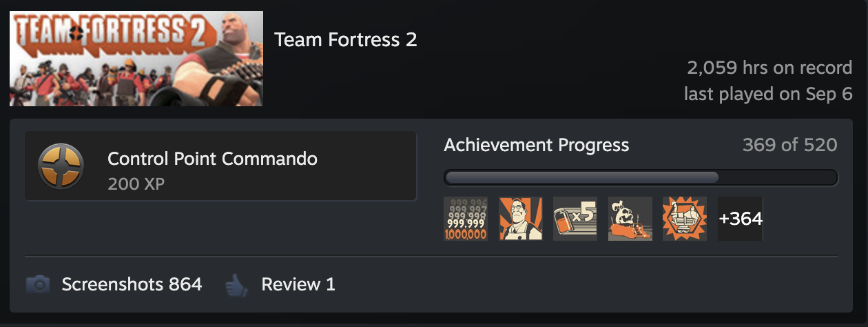
Task: View the skull and bones achievement icon
Action: tap(630, 219)
